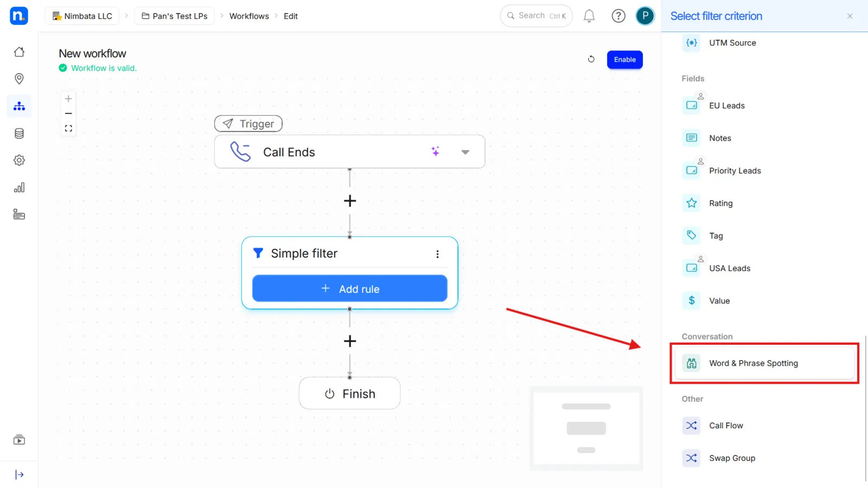Open the Simple filter three-dot menu

pos(437,254)
